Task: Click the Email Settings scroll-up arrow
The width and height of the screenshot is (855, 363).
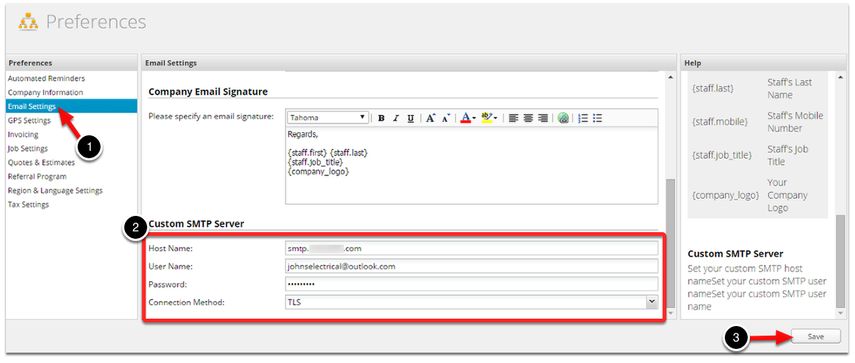Action: point(670,78)
